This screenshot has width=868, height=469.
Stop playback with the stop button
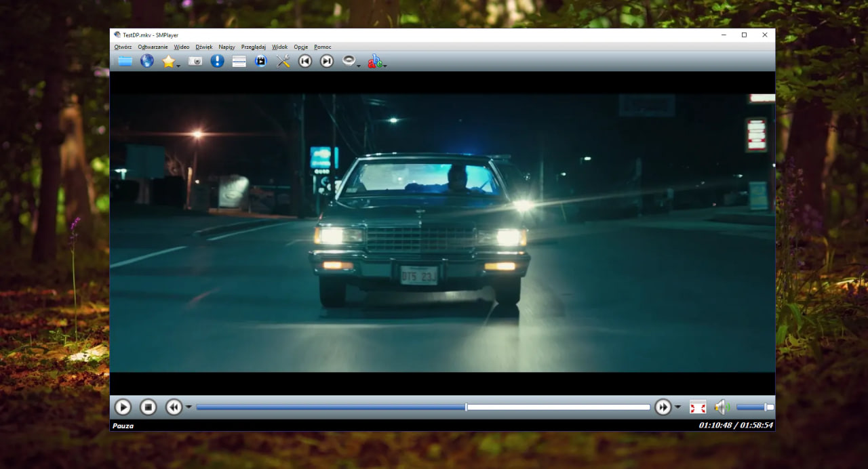coord(149,407)
